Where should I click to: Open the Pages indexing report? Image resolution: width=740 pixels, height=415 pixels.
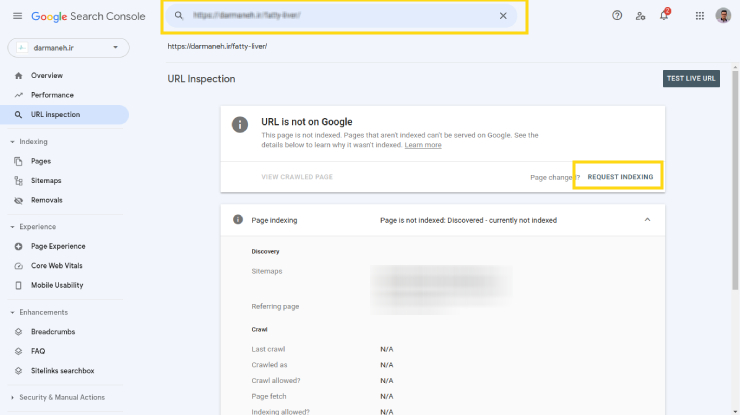(41, 161)
